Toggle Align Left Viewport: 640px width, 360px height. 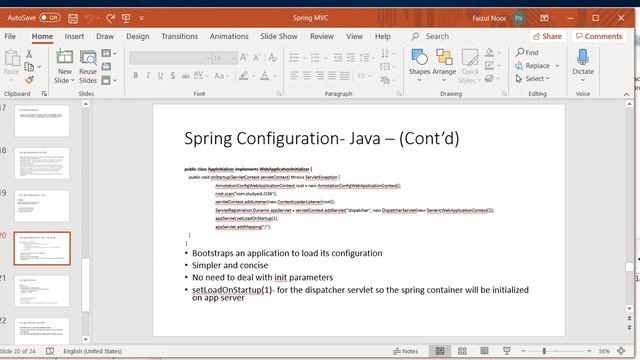pos(294,76)
